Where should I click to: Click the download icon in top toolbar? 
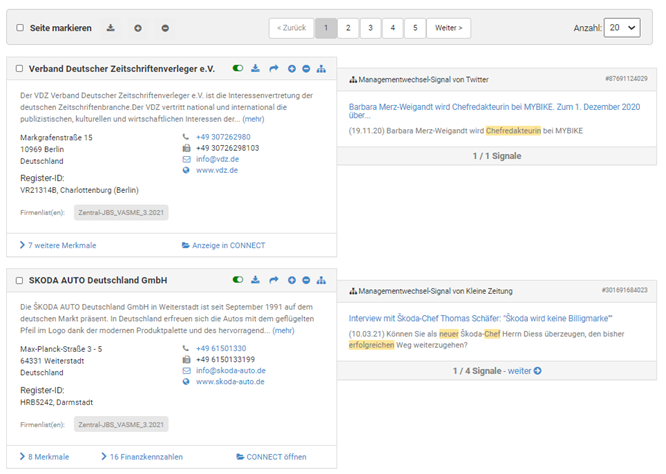[x=110, y=28]
